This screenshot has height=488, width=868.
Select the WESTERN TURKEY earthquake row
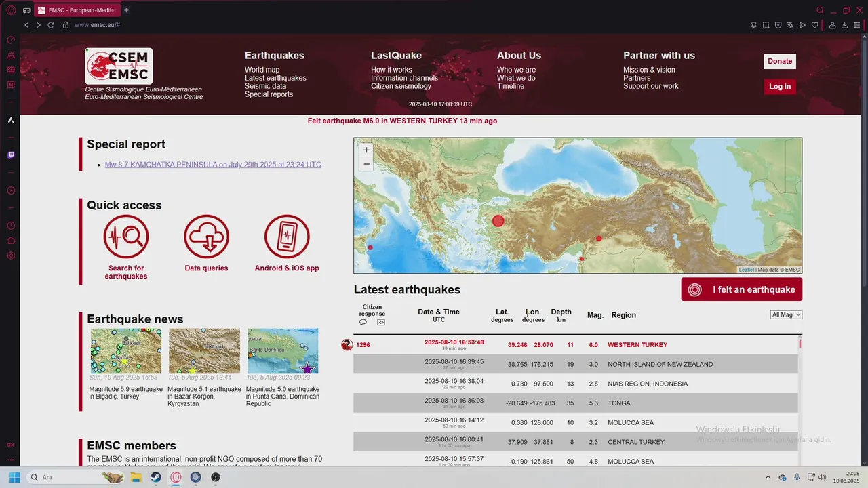coord(575,345)
